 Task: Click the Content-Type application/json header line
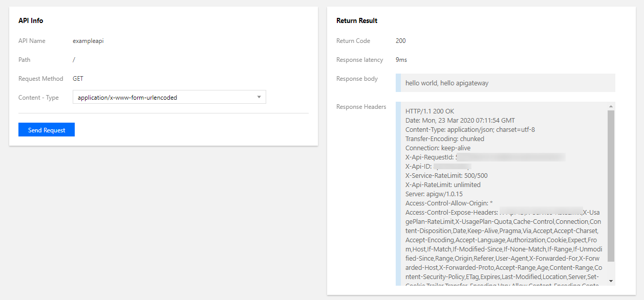pos(470,130)
